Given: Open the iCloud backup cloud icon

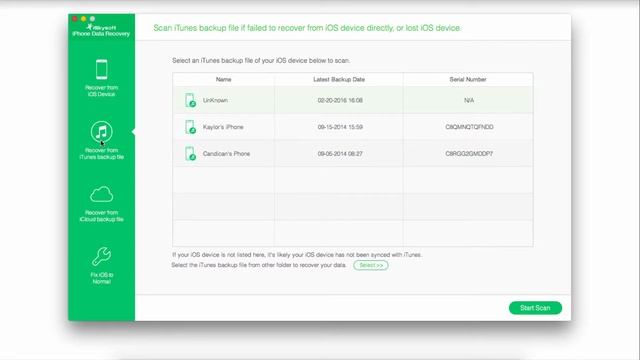Looking at the screenshot, I should [102, 194].
